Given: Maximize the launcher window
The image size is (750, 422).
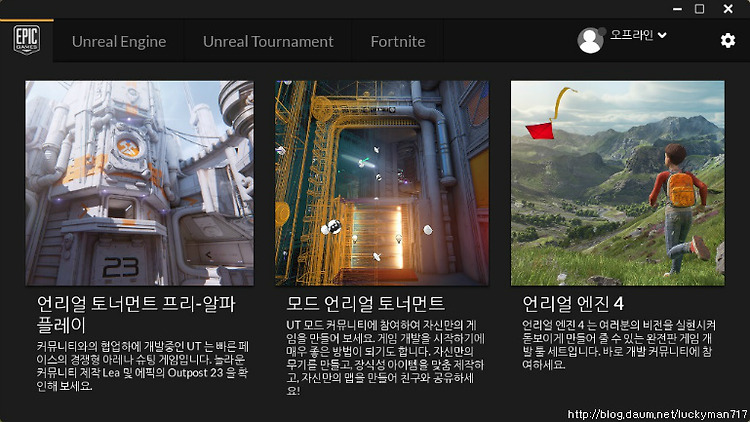Looking at the screenshot, I should (x=699, y=9).
